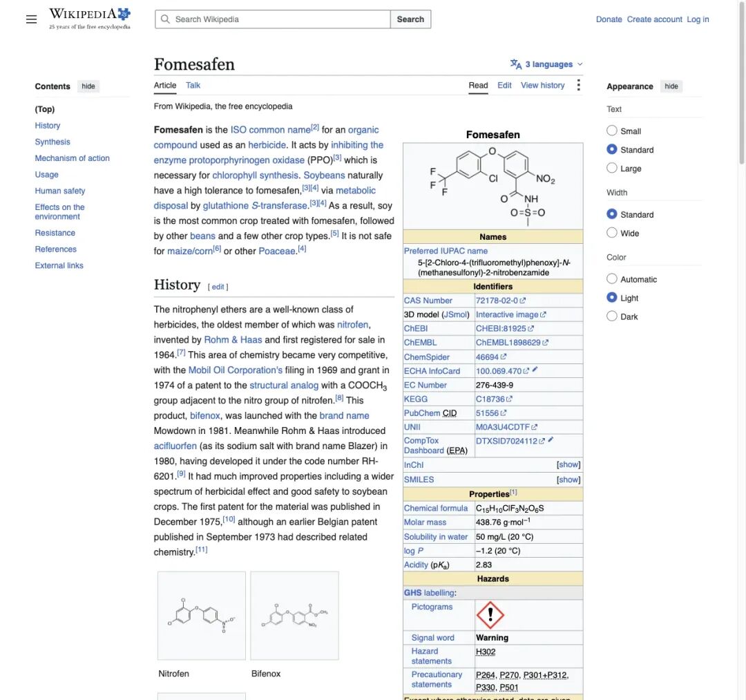This screenshot has width=746, height=700.
Task: Open the Edit tab
Action: [x=504, y=85]
